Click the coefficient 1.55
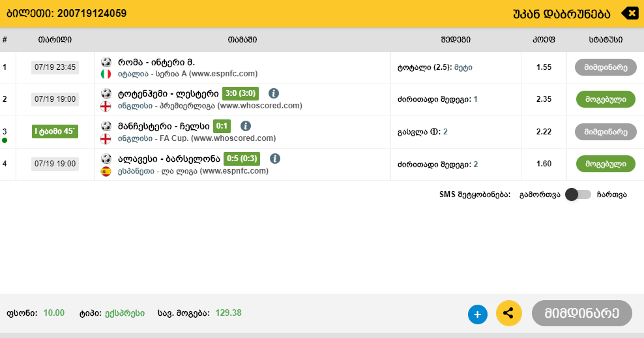This screenshot has height=338, width=644. coord(544,67)
